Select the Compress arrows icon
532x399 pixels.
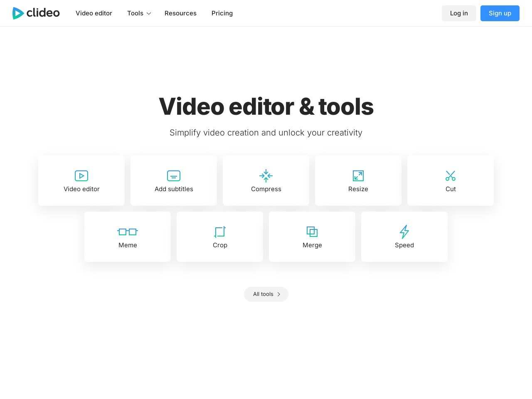click(266, 176)
